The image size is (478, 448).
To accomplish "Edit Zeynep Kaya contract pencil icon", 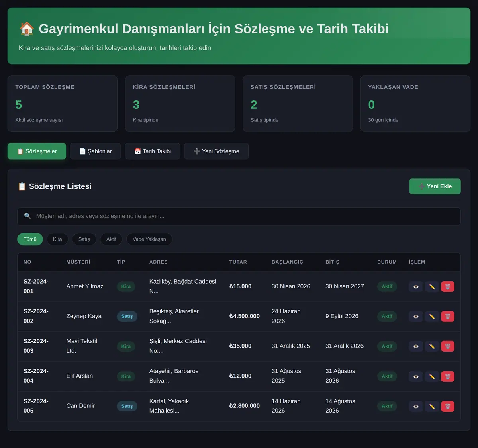I will coord(432,317).
